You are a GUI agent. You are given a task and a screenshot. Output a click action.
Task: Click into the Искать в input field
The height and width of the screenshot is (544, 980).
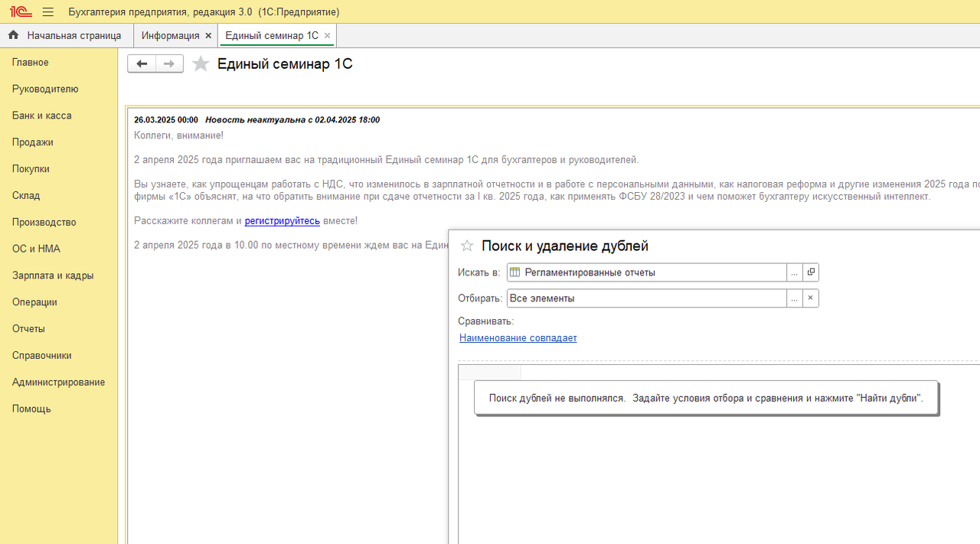point(647,272)
